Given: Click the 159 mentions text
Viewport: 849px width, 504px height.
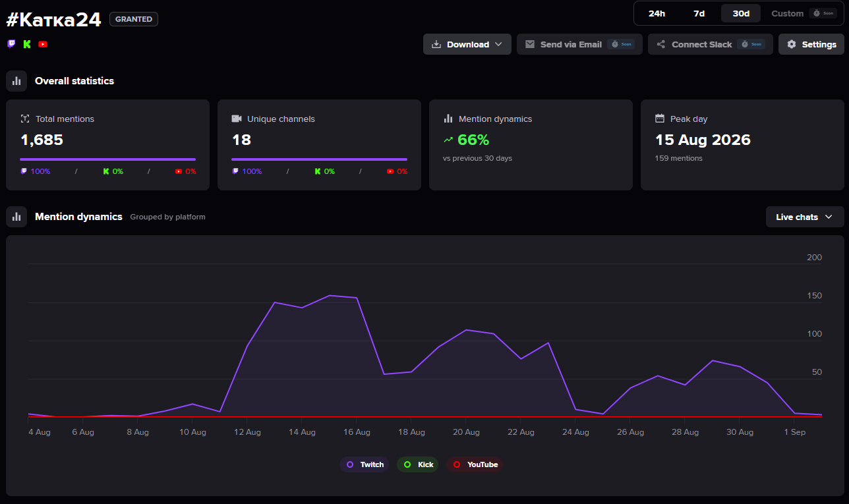Looking at the screenshot, I should (x=679, y=158).
